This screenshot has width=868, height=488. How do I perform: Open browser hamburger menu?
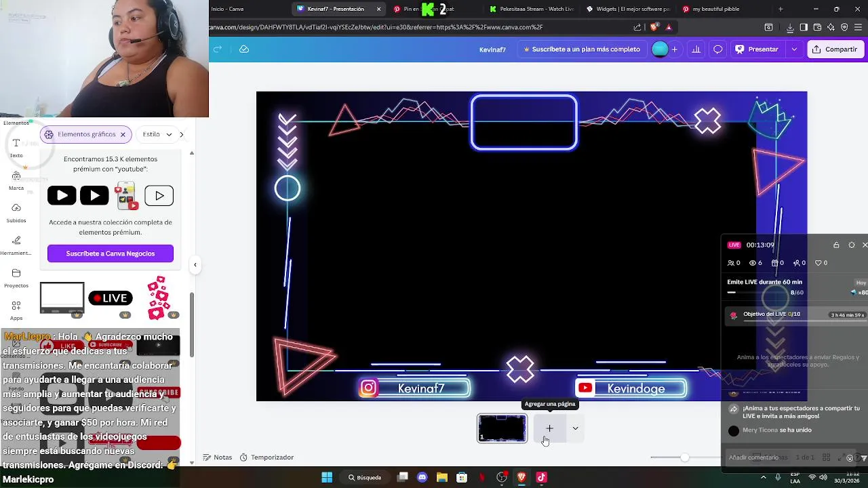click(x=859, y=27)
